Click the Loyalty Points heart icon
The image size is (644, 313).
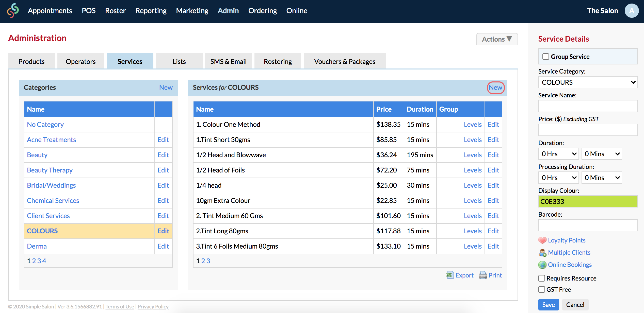[x=542, y=240]
